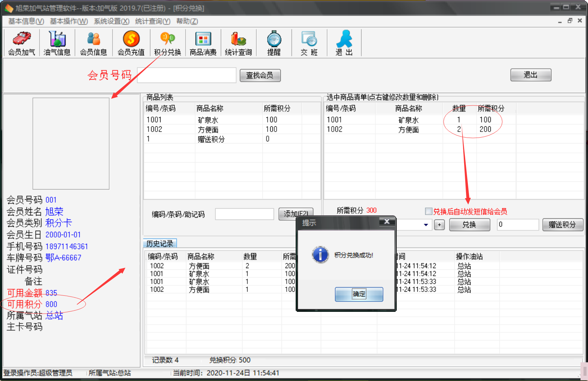The width and height of the screenshot is (588, 381).
Task: Expand the dropdown beside the plus button
Action: coord(426,225)
